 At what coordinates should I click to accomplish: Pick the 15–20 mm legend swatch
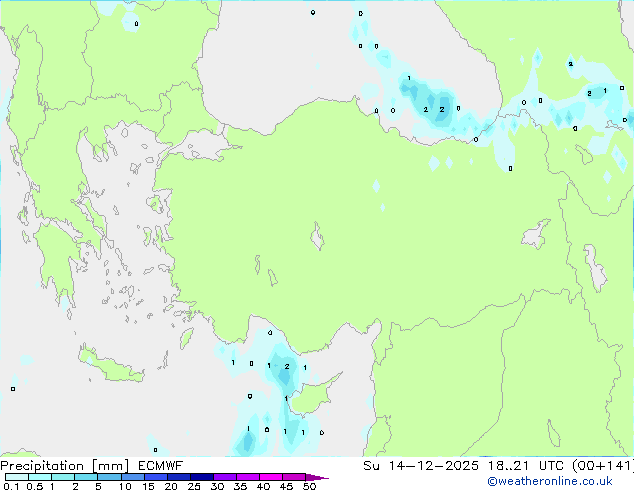coord(156,477)
